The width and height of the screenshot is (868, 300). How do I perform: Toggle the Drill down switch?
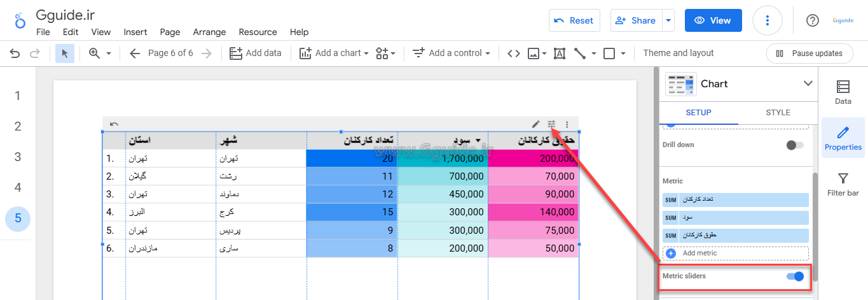795,145
